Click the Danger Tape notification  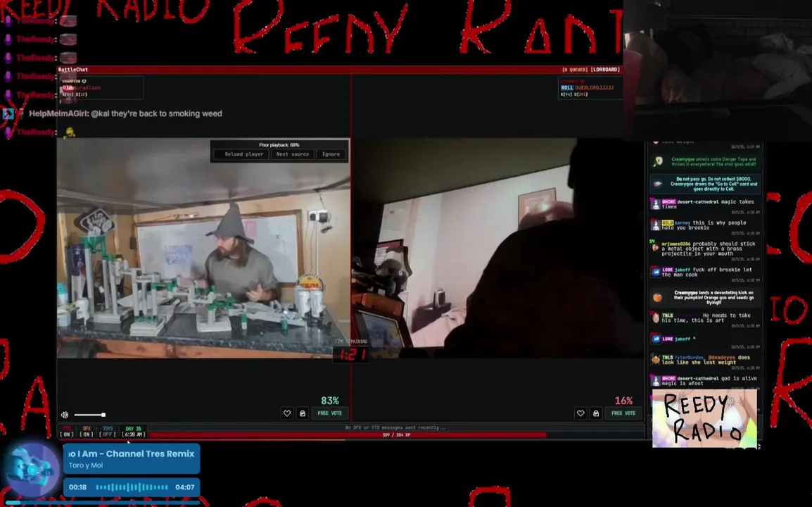705,162
